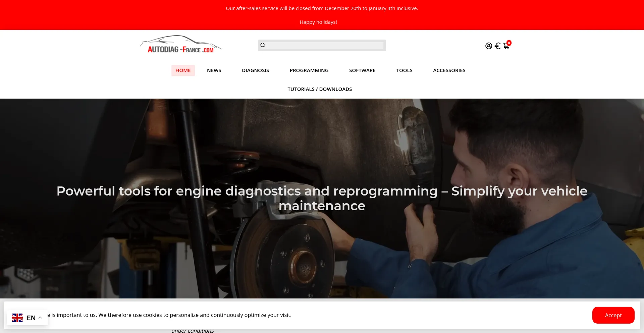Browse the TOOLS category
This screenshot has width=644, height=333.
[x=404, y=70]
